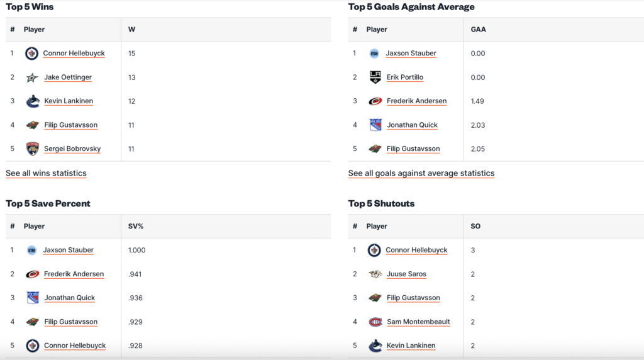Screen dimensions: 644x360
Task: Click the Montreal Canadiens logo beside Sam Montembeault
Action: 375,322
